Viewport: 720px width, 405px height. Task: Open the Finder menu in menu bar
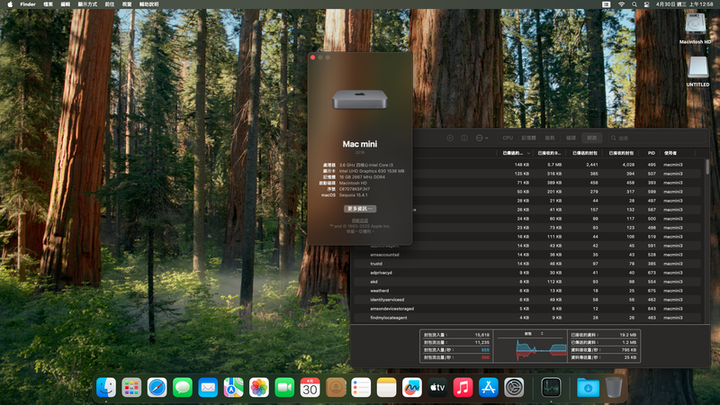click(x=28, y=4)
